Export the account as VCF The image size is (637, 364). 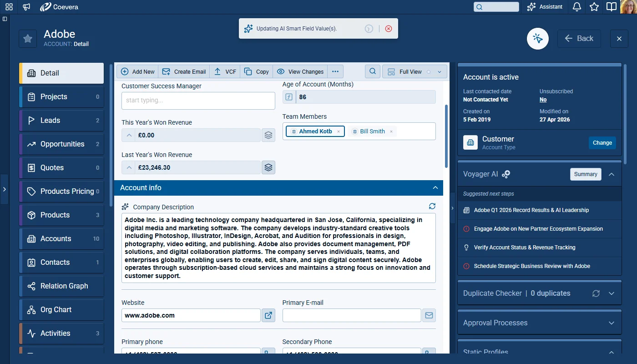pos(225,71)
